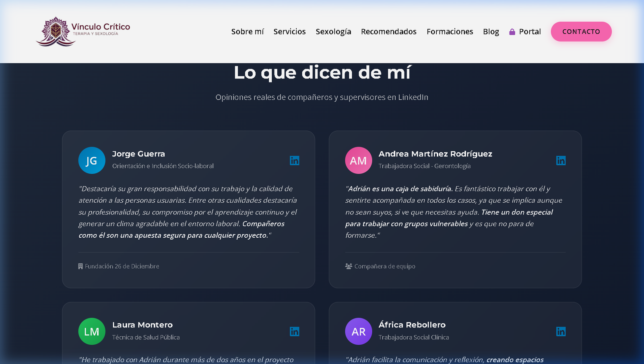Screen dimensions: 644x364
Task: Go to the Sexología page
Action: (x=333, y=31)
